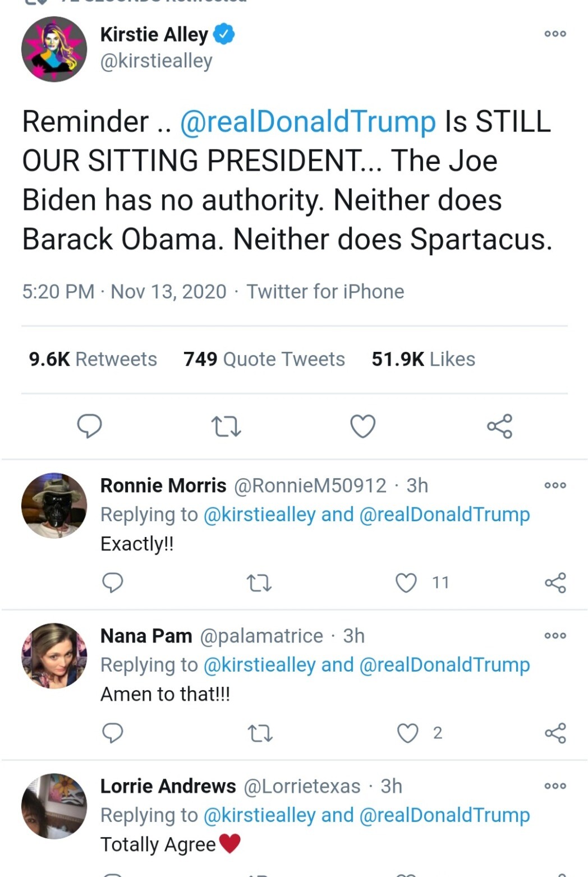Open the 51.9K Likes list
The image size is (588, 877).
tap(423, 359)
